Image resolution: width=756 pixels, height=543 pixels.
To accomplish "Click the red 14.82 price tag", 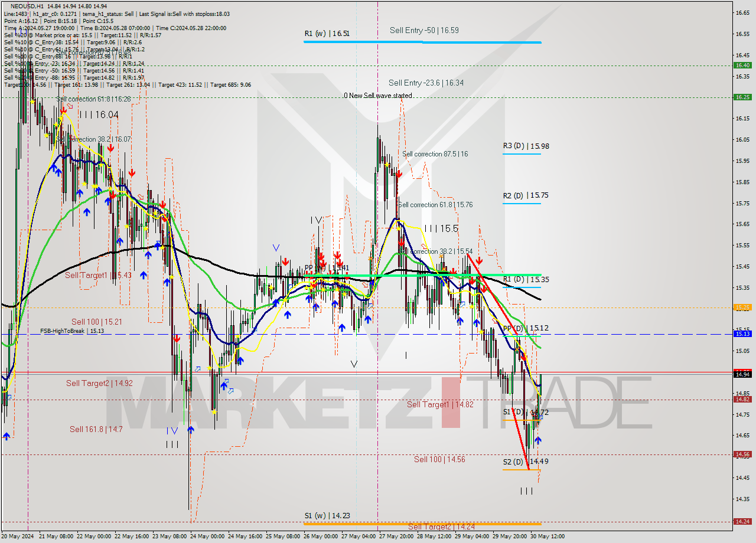I will (x=742, y=399).
